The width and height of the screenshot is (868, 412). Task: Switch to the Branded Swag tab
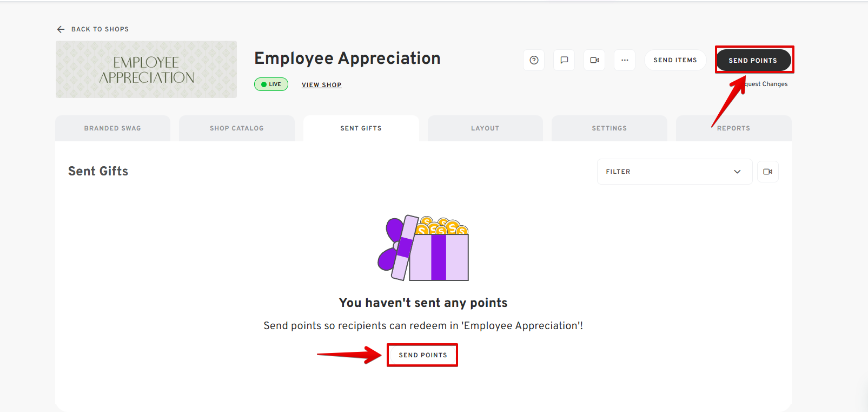coord(112,128)
